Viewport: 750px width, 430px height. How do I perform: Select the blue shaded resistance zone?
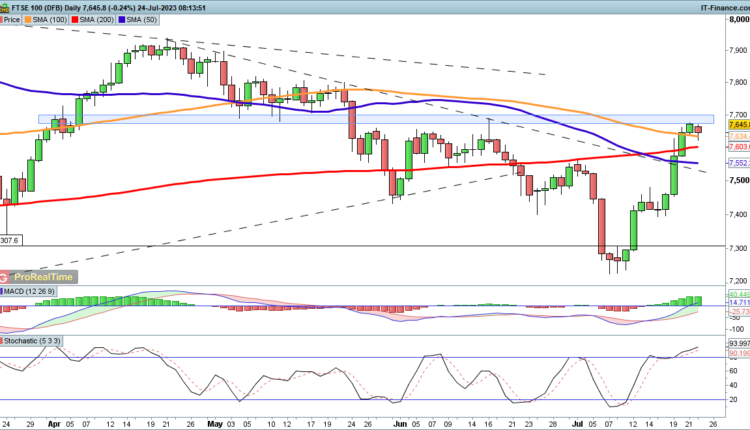[x=370, y=119]
